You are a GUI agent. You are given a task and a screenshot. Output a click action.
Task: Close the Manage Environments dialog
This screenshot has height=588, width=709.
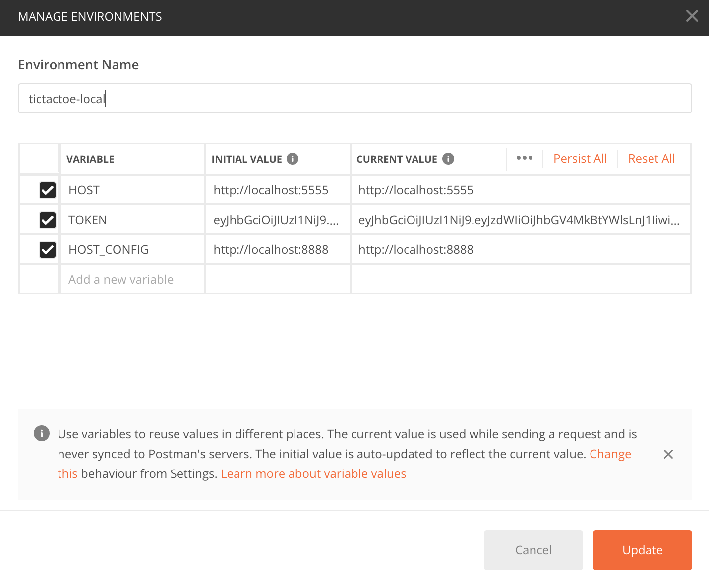[692, 16]
